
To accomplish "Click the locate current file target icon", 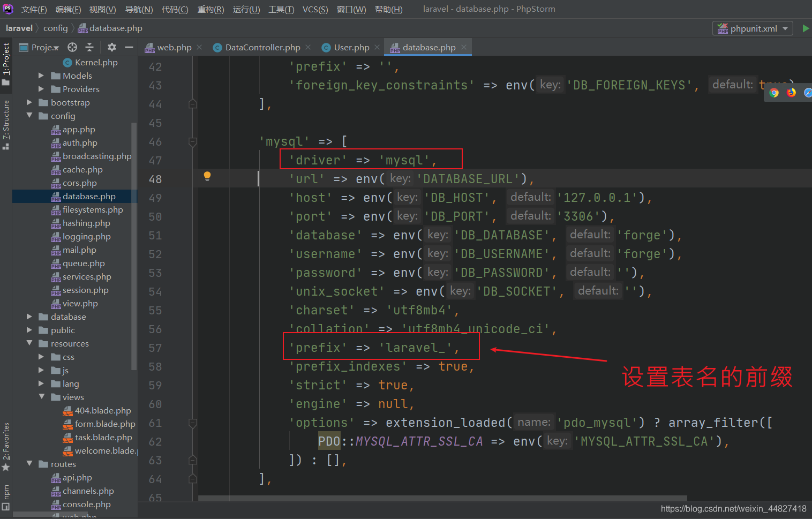I will point(72,47).
